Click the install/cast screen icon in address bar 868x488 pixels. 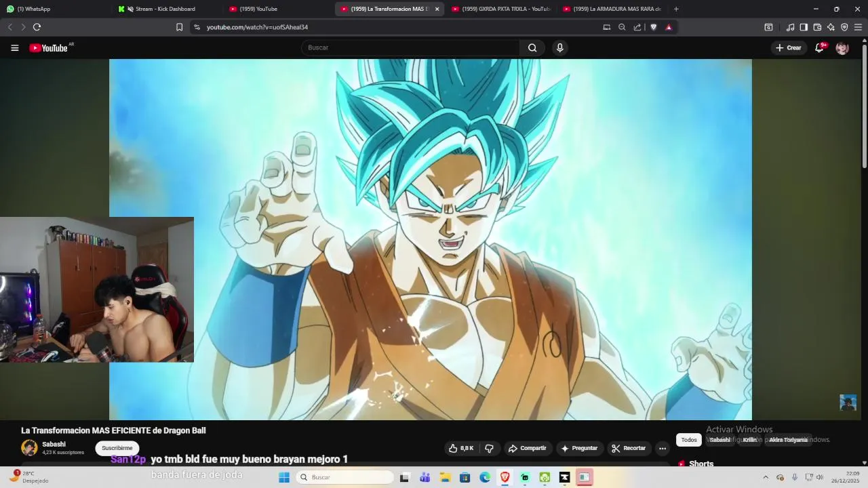point(607,27)
